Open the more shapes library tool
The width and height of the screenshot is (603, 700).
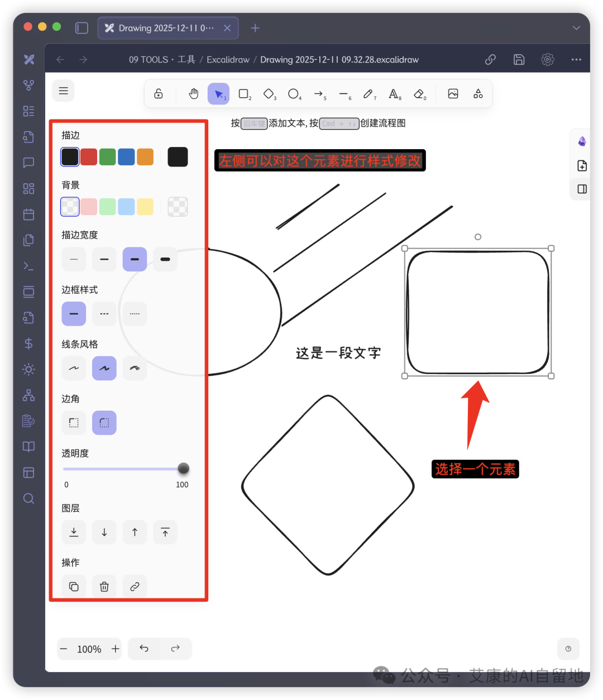click(x=478, y=94)
